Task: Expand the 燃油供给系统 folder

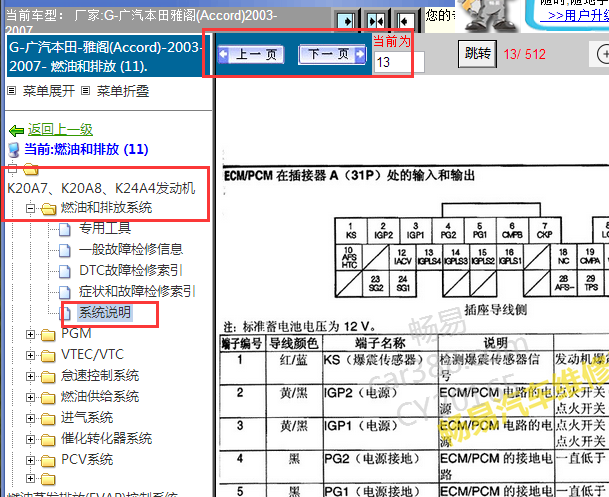Action: tap(30, 397)
